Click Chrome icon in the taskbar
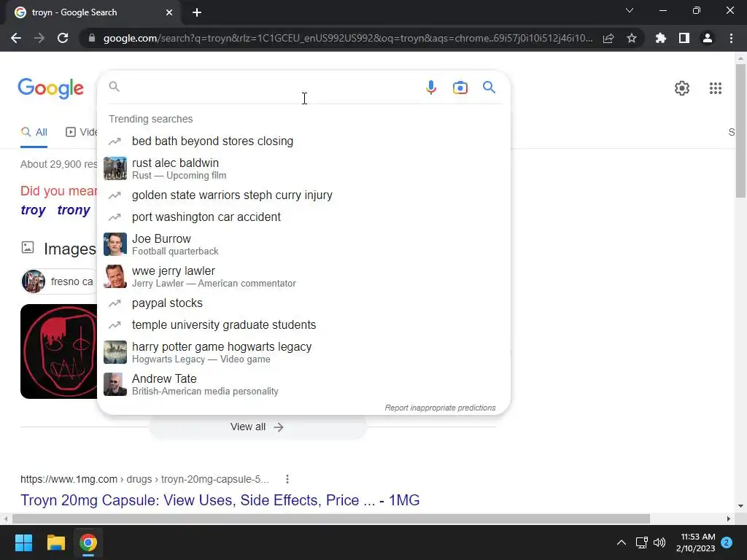 point(88,542)
